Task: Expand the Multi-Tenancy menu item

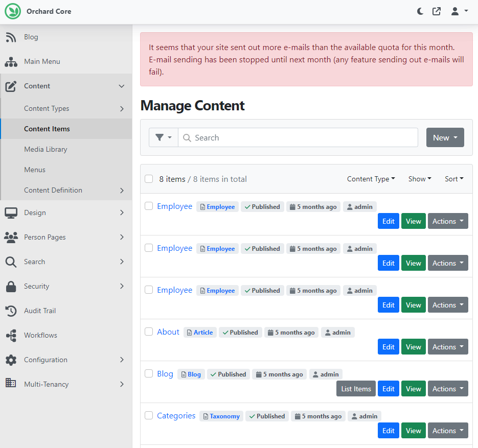Action: 66,384
